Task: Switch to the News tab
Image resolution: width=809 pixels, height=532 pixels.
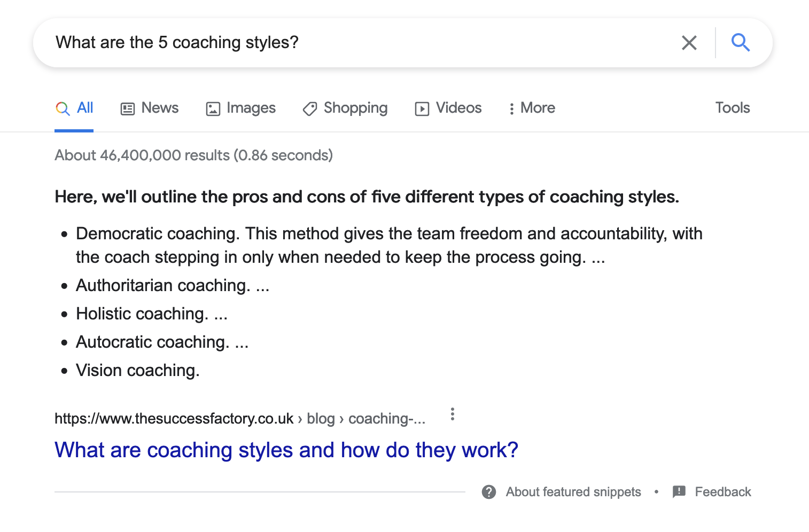Action: click(x=160, y=108)
